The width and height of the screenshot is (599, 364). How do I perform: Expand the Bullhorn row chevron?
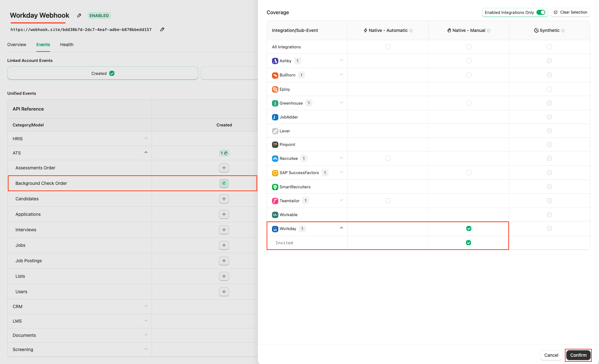(x=342, y=74)
